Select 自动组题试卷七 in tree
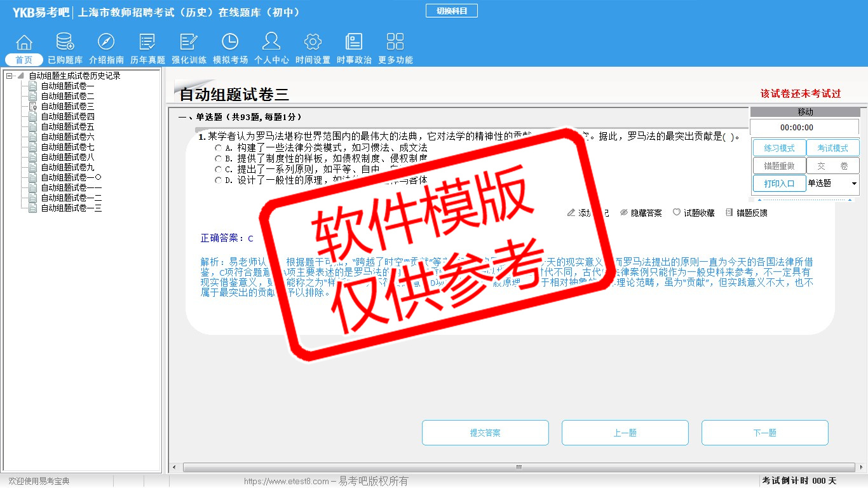868x488 pixels. pyautogui.click(x=67, y=147)
